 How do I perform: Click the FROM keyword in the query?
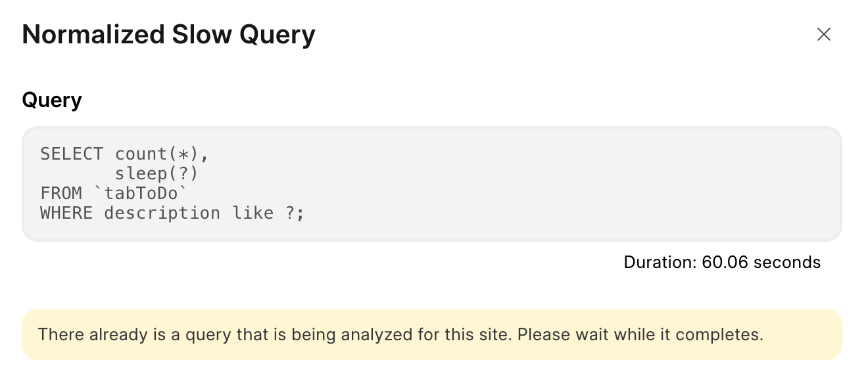click(61, 194)
